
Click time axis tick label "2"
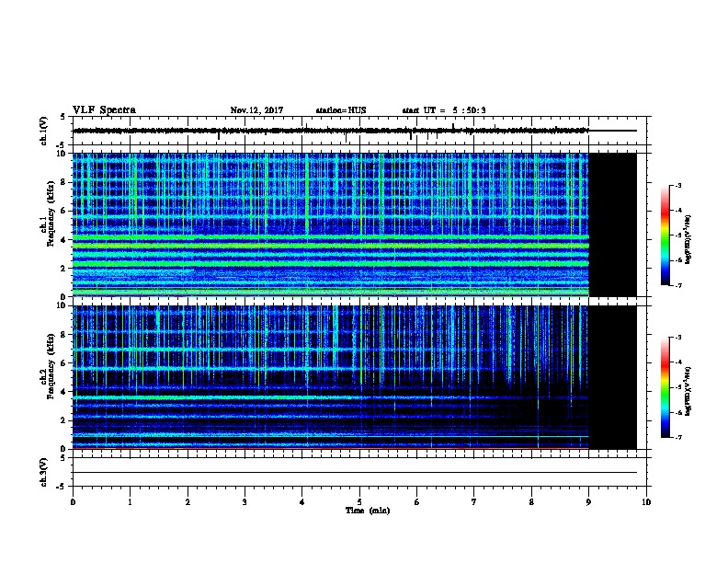click(x=188, y=502)
